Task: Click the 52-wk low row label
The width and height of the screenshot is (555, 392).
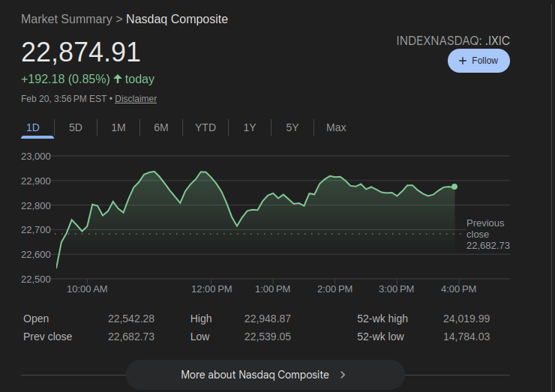Action: click(x=380, y=337)
